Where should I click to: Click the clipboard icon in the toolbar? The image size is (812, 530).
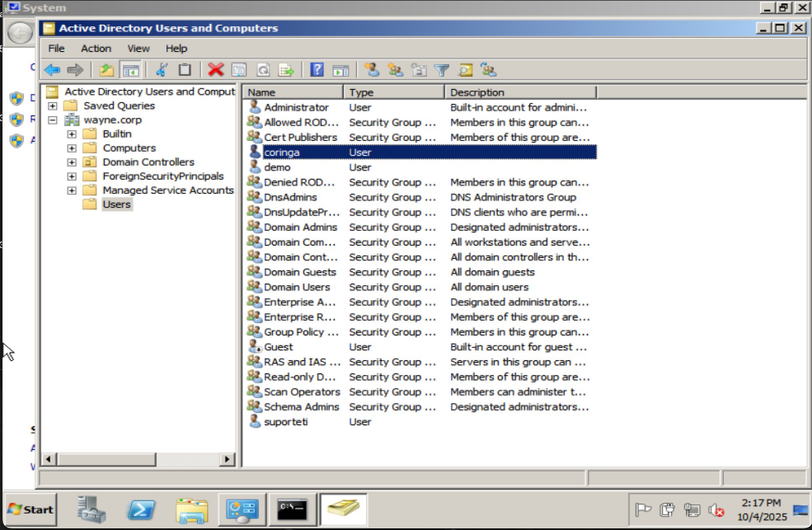coord(184,70)
